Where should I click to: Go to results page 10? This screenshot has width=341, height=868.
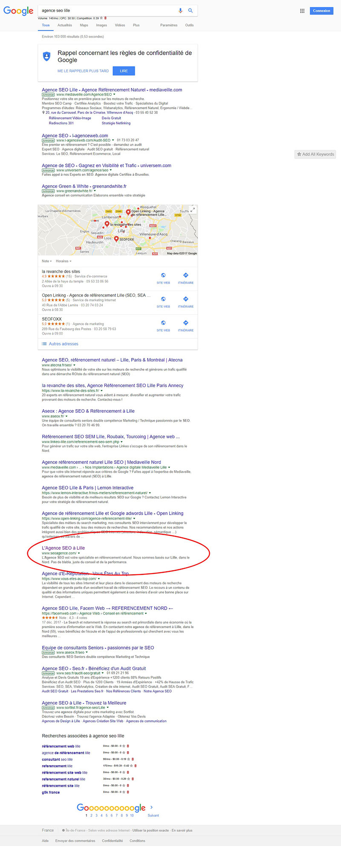(x=132, y=816)
